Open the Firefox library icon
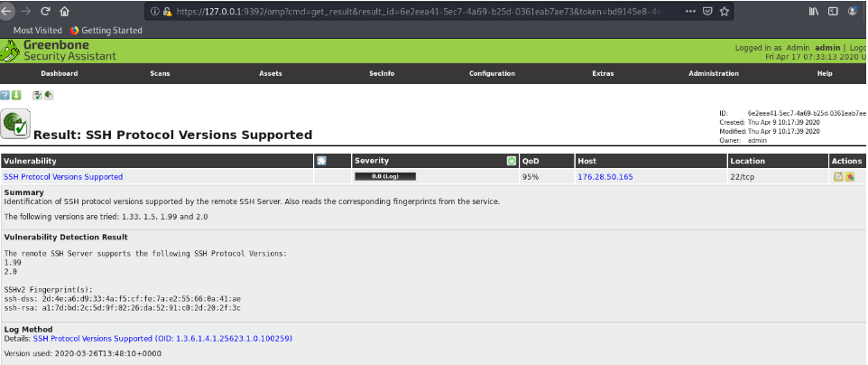 pyautogui.click(x=814, y=11)
